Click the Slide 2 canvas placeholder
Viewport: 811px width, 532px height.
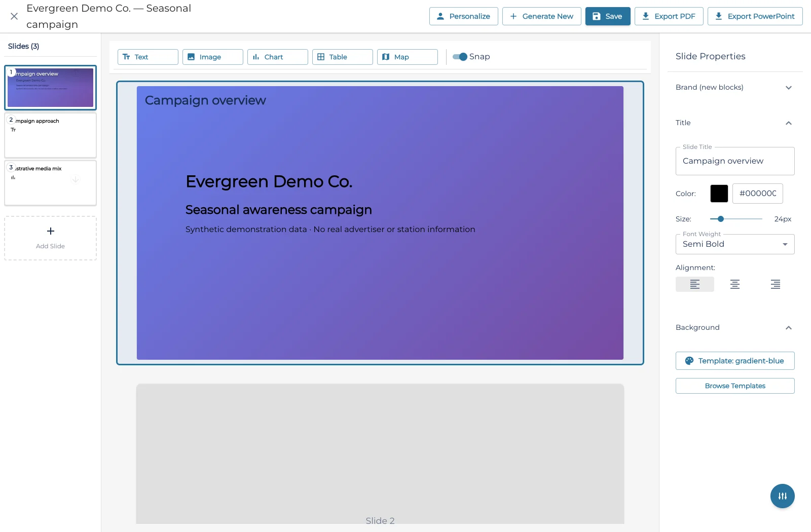380,453
